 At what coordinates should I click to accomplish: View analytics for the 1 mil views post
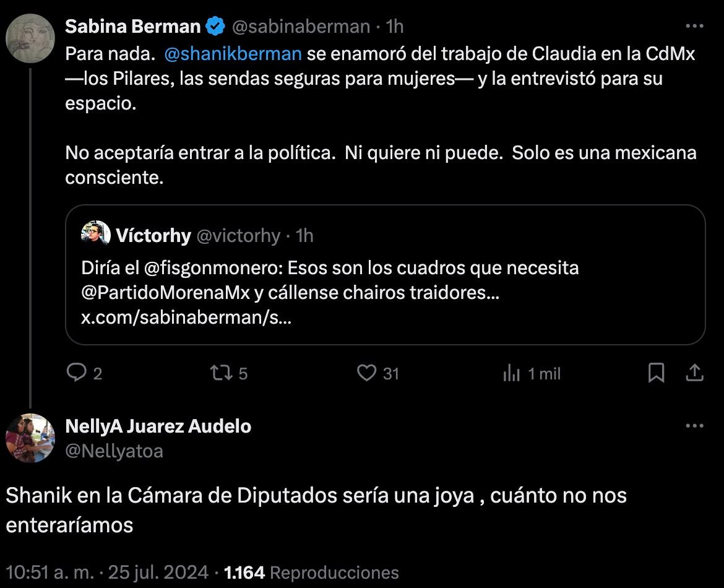(x=512, y=373)
